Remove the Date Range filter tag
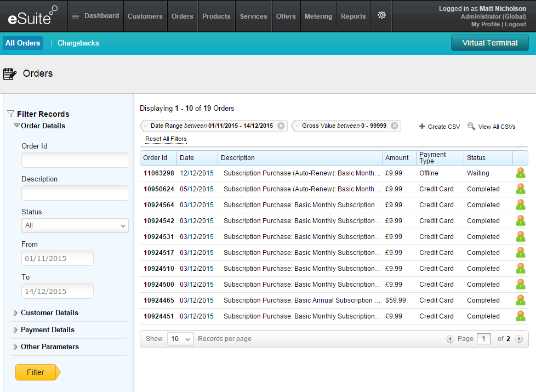The image size is (536, 392). (x=281, y=126)
